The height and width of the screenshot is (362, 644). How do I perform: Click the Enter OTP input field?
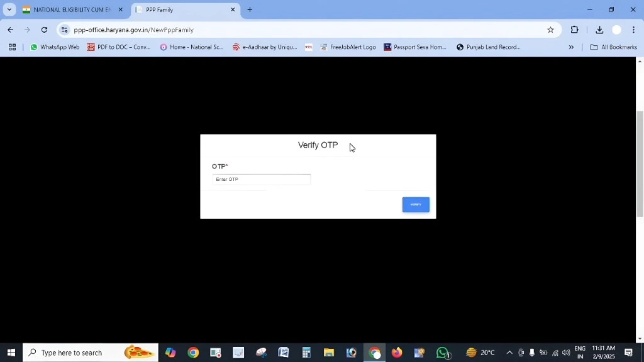click(x=262, y=179)
